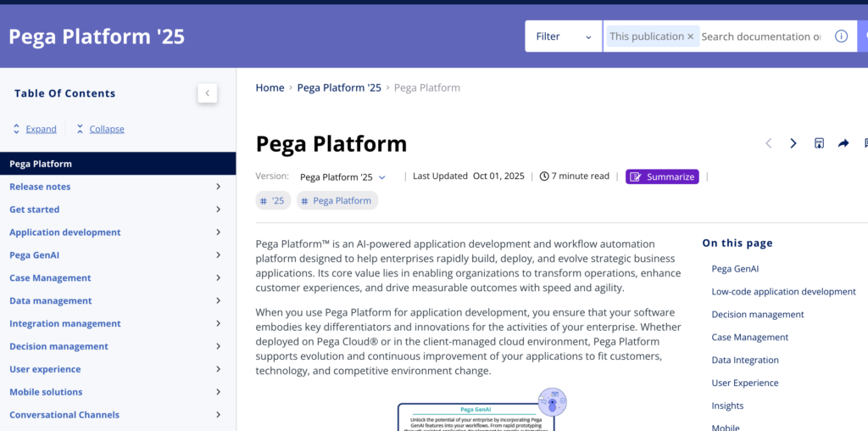The width and height of the screenshot is (868, 431).
Task: Open Decision management in the contents tree
Action: pyautogui.click(x=58, y=346)
